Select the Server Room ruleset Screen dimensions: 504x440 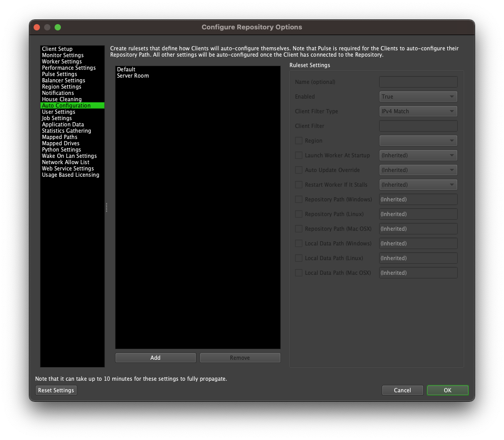[x=198, y=76]
